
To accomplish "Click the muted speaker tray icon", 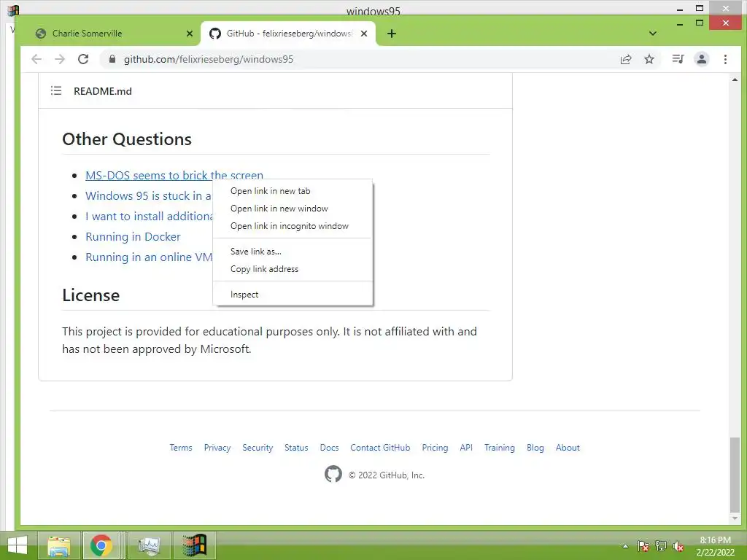I will pyautogui.click(x=678, y=546).
